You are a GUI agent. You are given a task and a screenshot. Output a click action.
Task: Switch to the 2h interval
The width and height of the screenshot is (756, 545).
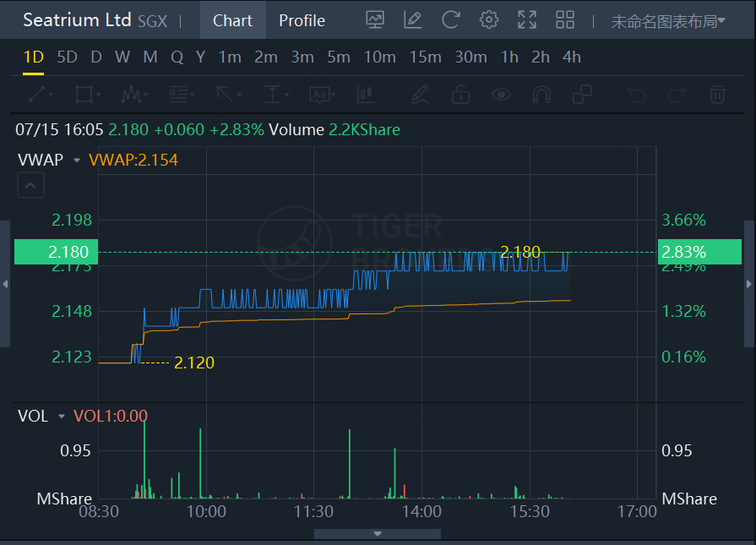541,57
